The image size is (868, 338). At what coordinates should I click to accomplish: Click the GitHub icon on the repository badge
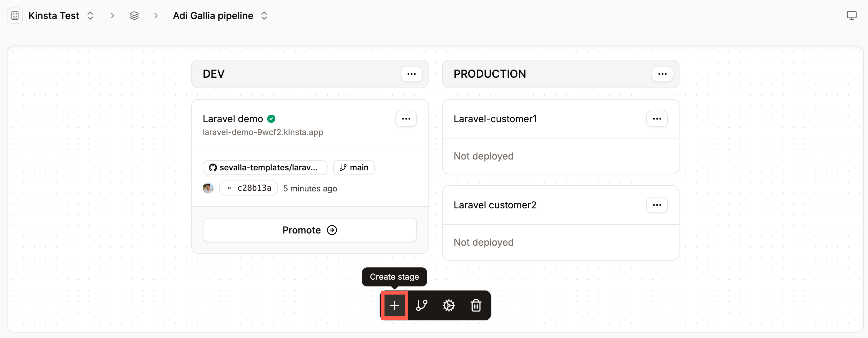click(x=213, y=167)
